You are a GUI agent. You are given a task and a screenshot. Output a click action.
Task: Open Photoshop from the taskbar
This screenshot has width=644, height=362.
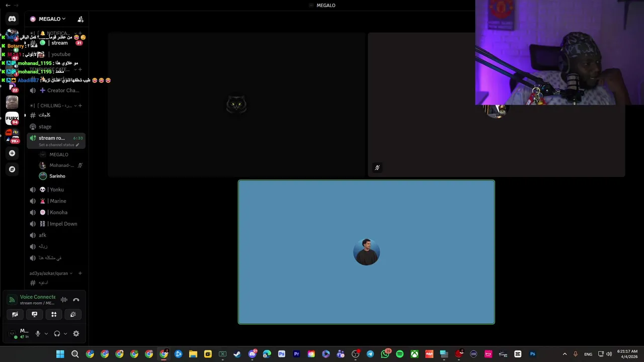click(532, 354)
